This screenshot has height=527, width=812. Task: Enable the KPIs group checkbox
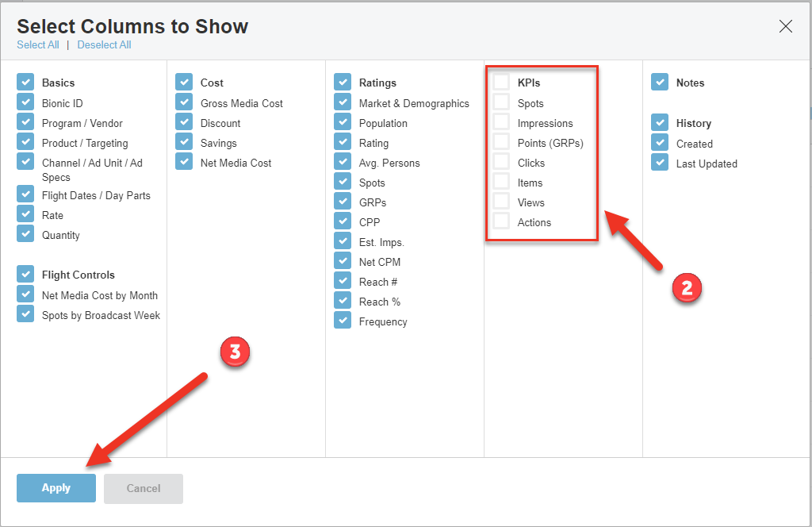pyautogui.click(x=501, y=83)
